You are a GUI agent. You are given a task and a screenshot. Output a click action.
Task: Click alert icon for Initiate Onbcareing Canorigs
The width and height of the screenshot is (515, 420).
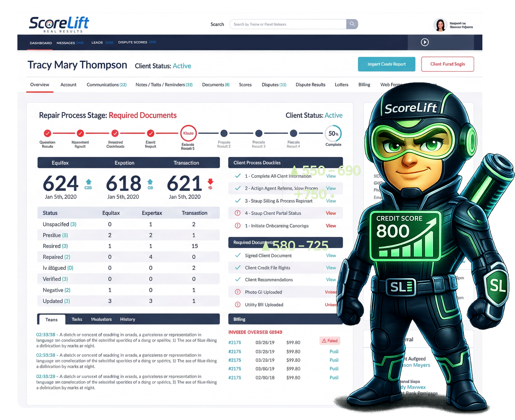coord(238,225)
